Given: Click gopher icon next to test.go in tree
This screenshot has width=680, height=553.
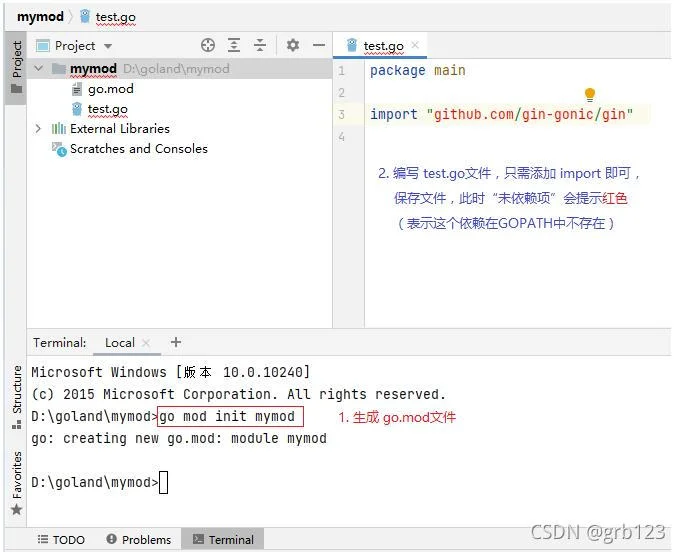Looking at the screenshot, I should [77, 109].
